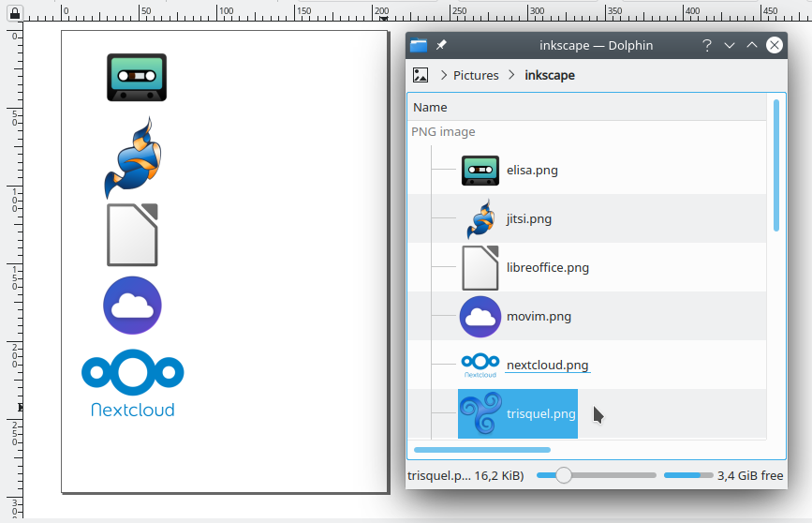Click the free disk space bar
Viewport: 812px width, 523px height.
click(688, 475)
